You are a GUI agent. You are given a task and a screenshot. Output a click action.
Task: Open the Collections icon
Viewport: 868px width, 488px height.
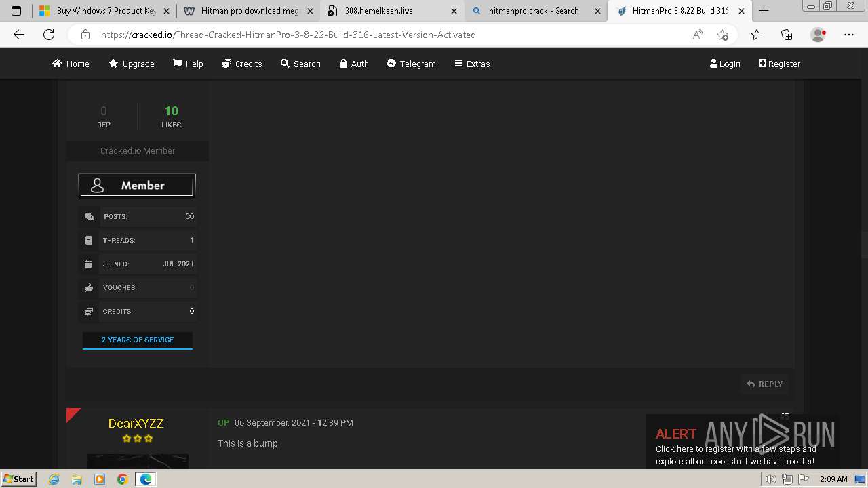[x=787, y=35]
